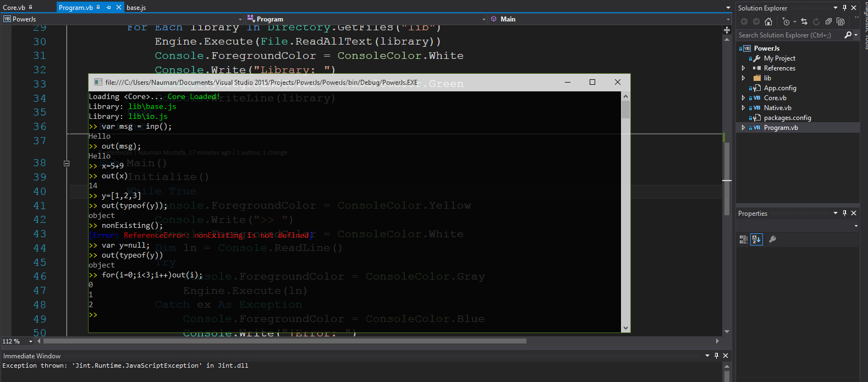The width and height of the screenshot is (868, 382).
Task: Select My Project in Solution Explorer
Action: (779, 58)
